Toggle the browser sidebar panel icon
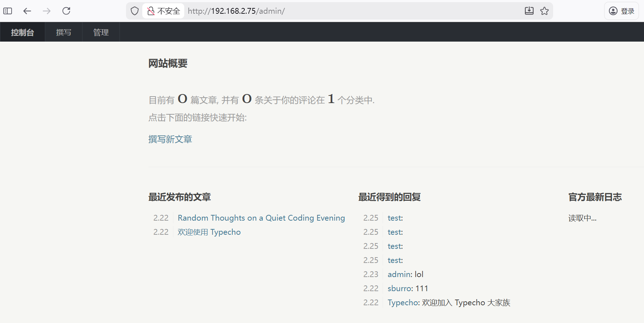 8,11
